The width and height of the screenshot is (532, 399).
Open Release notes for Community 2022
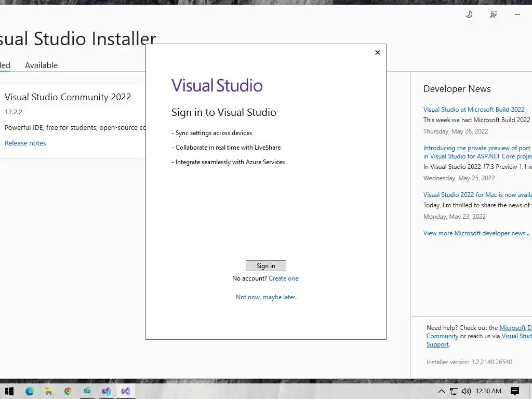tap(25, 143)
